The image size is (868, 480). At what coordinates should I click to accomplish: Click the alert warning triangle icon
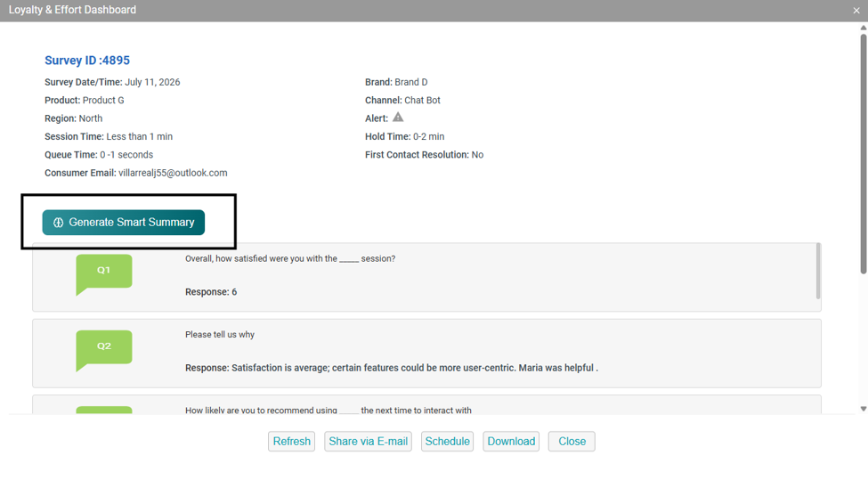(x=398, y=118)
